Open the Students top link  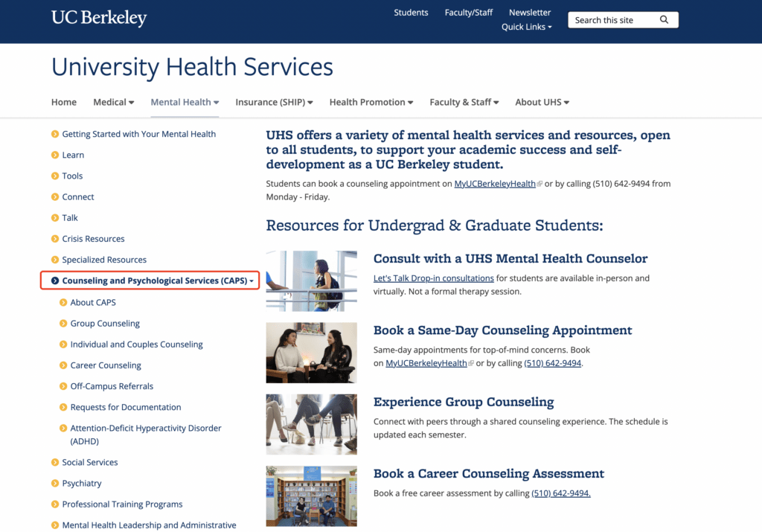(x=411, y=13)
